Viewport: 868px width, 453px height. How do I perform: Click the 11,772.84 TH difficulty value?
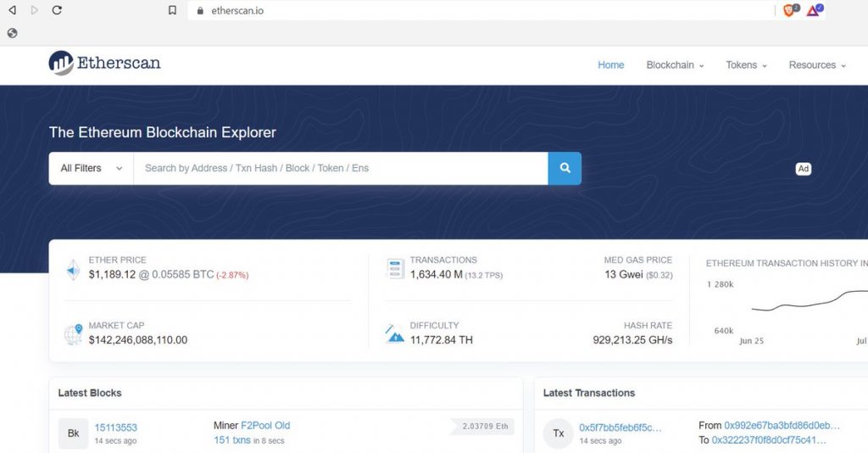click(x=441, y=339)
